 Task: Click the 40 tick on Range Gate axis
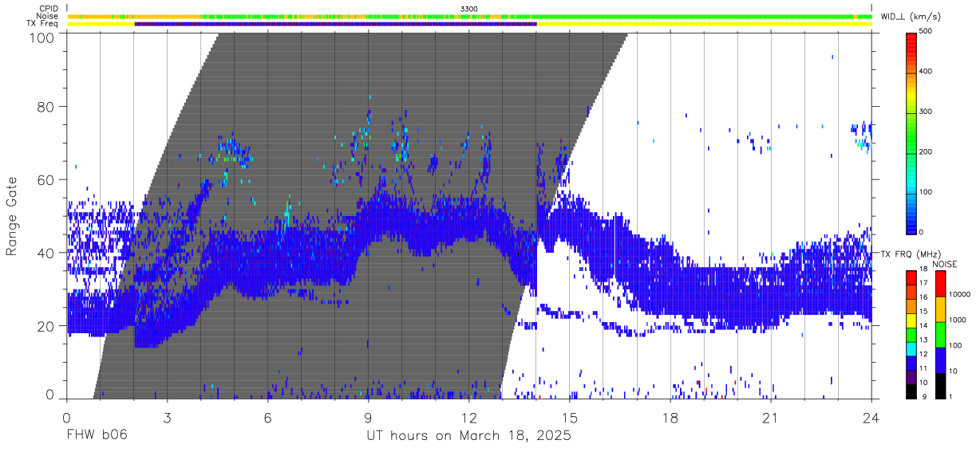pos(46,254)
